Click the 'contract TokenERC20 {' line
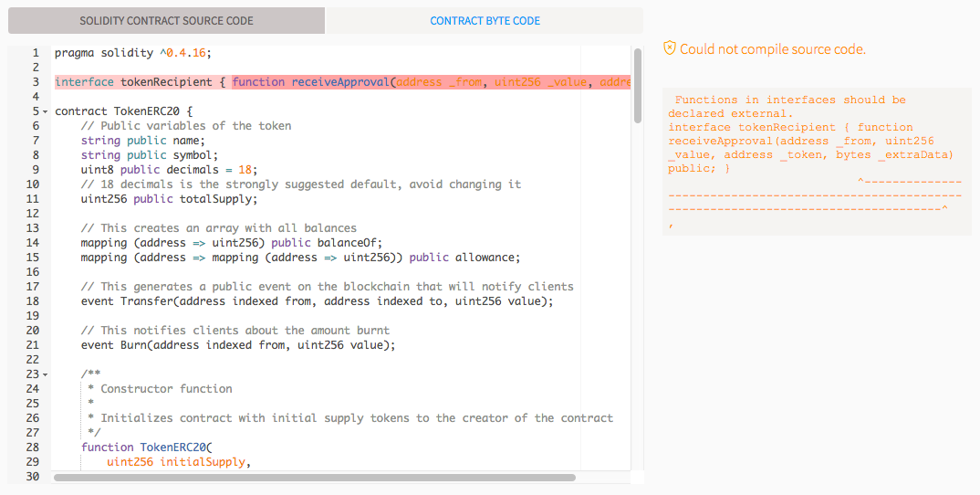Viewport: 980px width, 495px height. point(124,111)
